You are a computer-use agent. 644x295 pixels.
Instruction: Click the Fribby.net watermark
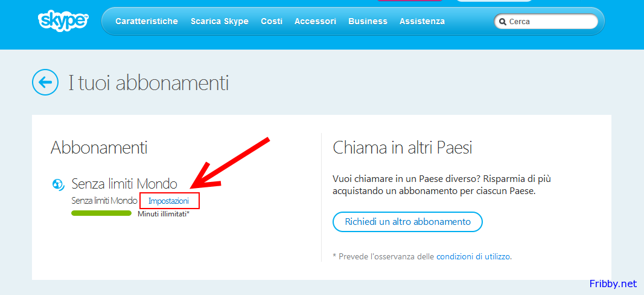tap(613, 283)
